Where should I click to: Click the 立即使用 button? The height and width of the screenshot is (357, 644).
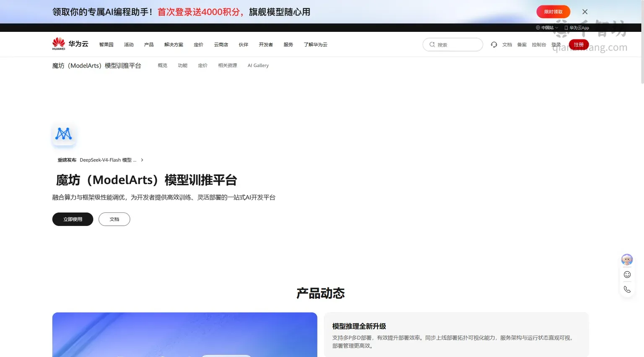click(73, 219)
